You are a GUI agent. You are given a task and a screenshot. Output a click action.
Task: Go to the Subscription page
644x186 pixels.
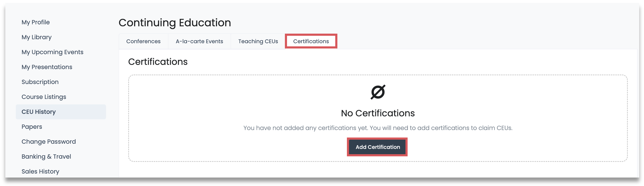coord(40,82)
